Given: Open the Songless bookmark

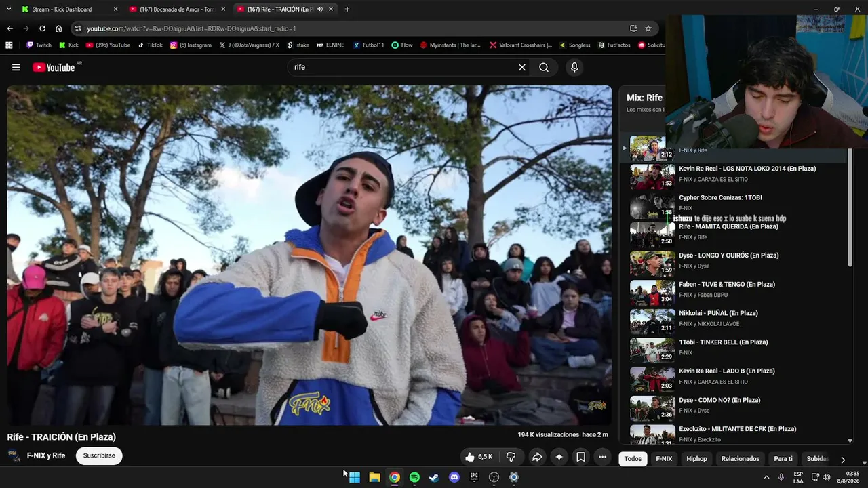Looking at the screenshot, I should [x=574, y=45].
